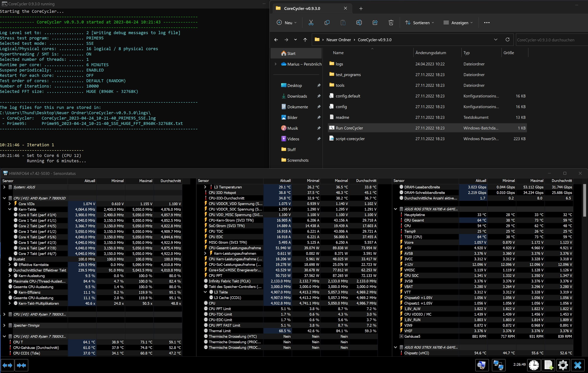The width and height of the screenshot is (588, 373).
Task: Expand Marius – Persönlich in Explorer sidebar
Action: (275, 64)
